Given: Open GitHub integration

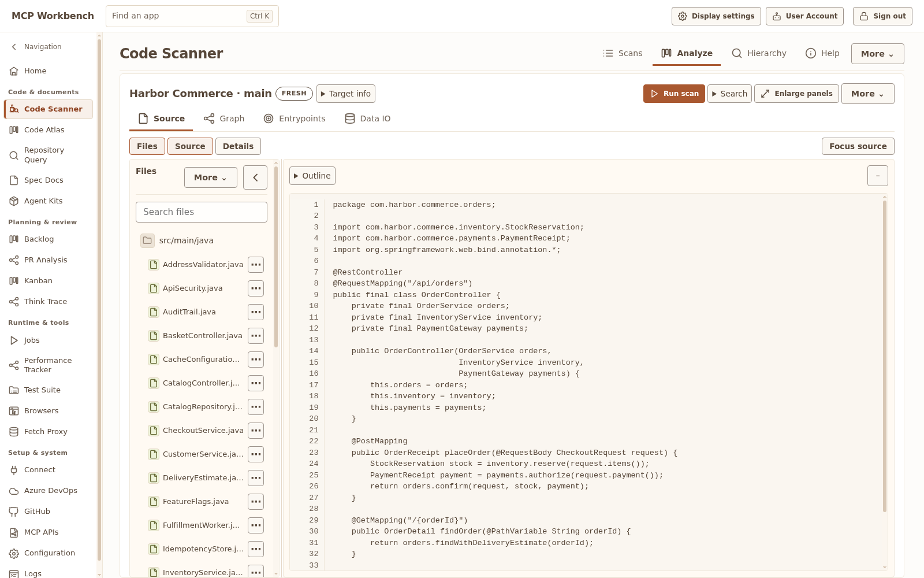Looking at the screenshot, I should tap(49, 512).
